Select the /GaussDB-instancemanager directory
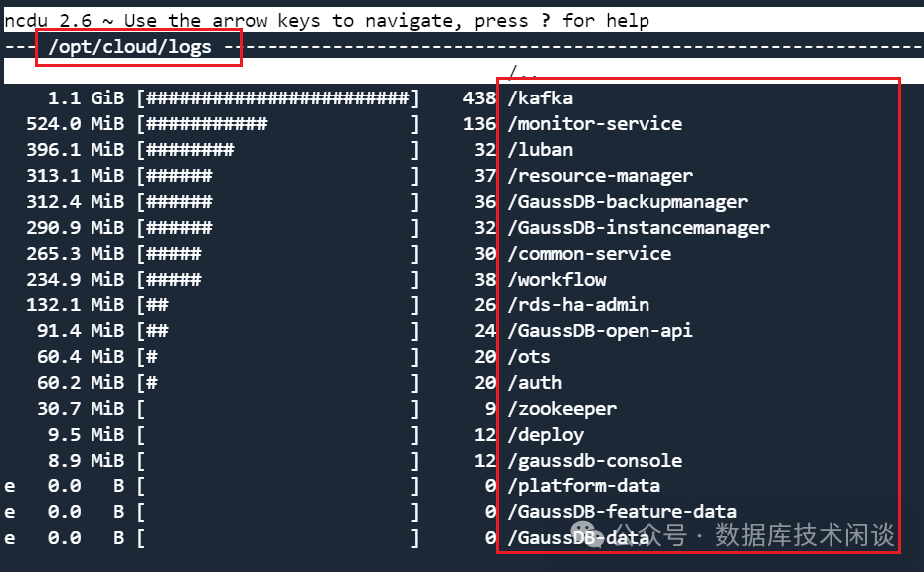 [x=639, y=228]
